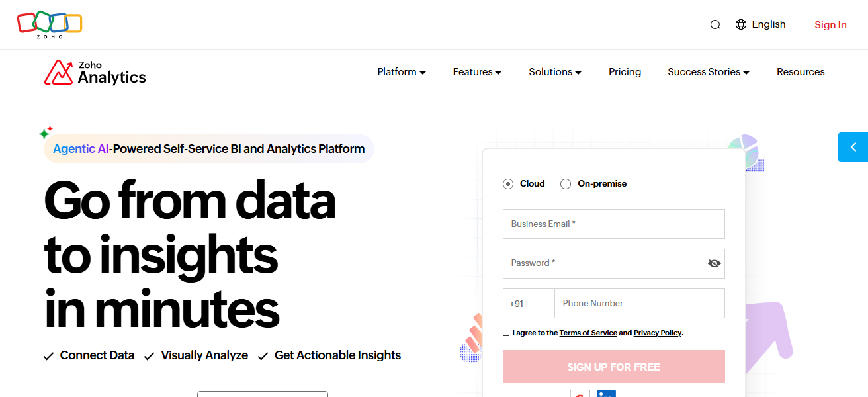Click the Sign In link
Viewport: 868px width, 397px height.
point(830,24)
